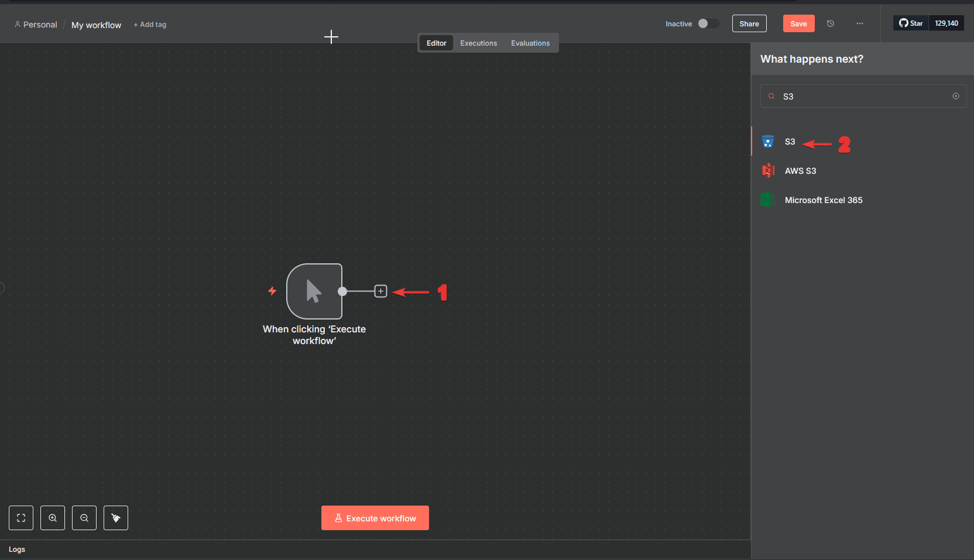Image resolution: width=974 pixels, height=560 pixels.
Task: Select the manual trigger node
Action: pos(314,291)
